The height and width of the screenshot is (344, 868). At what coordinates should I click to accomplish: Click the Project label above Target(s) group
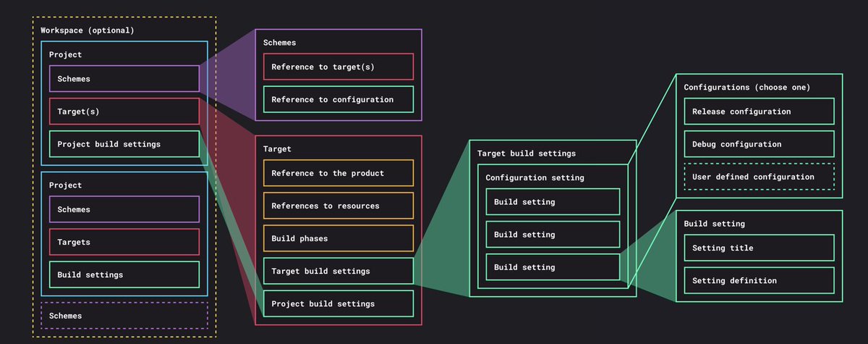[x=65, y=55]
